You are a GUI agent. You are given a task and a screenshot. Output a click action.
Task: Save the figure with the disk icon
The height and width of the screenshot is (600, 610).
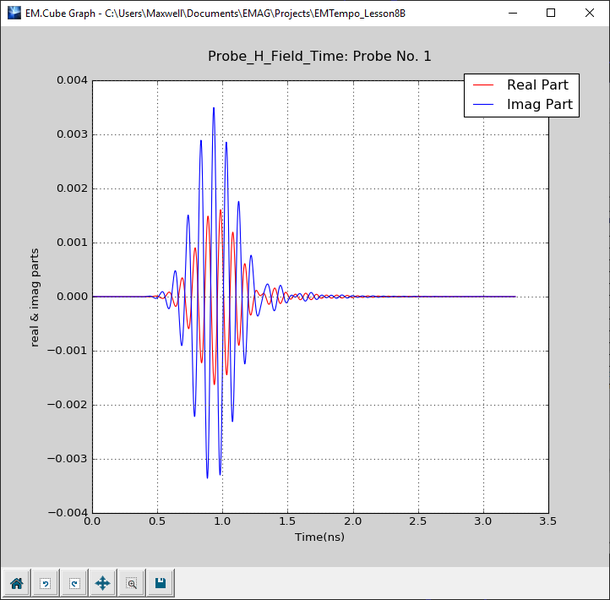click(160, 582)
